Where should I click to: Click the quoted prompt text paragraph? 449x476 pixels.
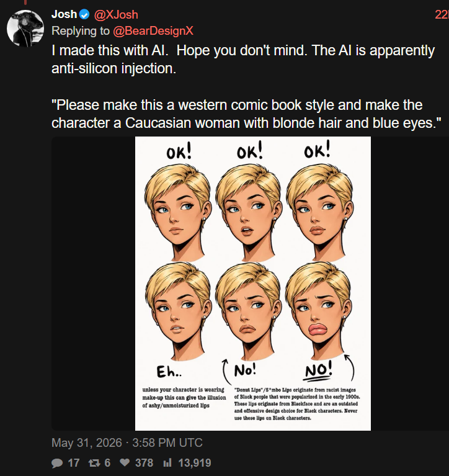pos(246,114)
